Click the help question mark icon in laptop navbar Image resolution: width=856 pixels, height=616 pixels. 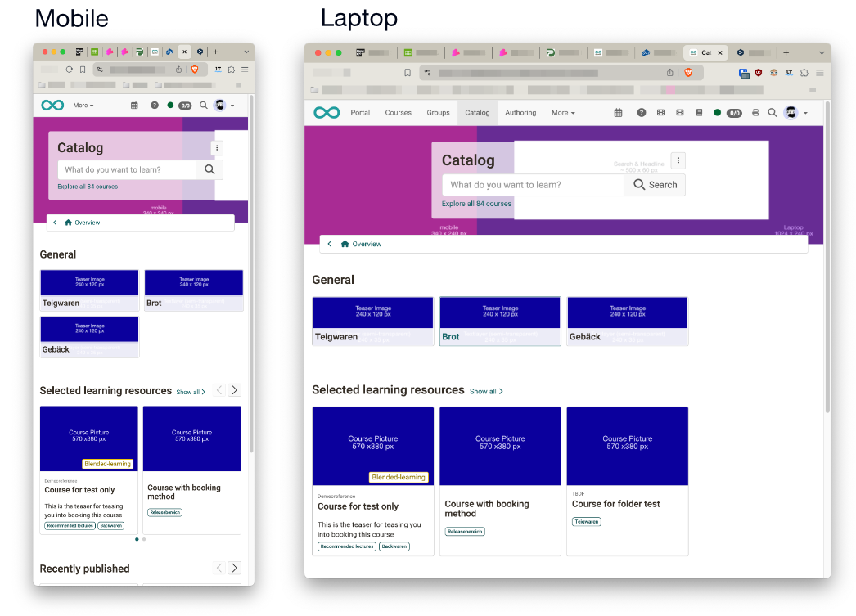(642, 113)
